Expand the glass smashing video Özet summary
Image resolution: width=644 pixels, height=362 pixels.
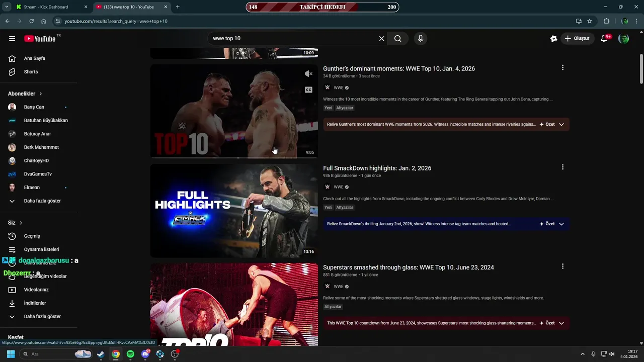pos(552,323)
